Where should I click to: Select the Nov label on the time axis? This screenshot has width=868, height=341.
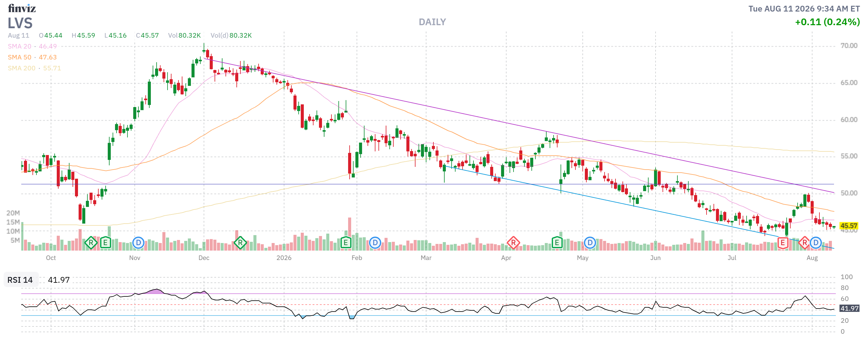(x=135, y=258)
